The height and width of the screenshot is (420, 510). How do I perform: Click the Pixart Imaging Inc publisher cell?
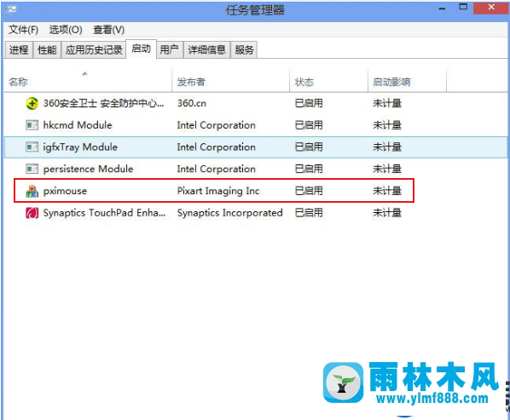[218, 191]
